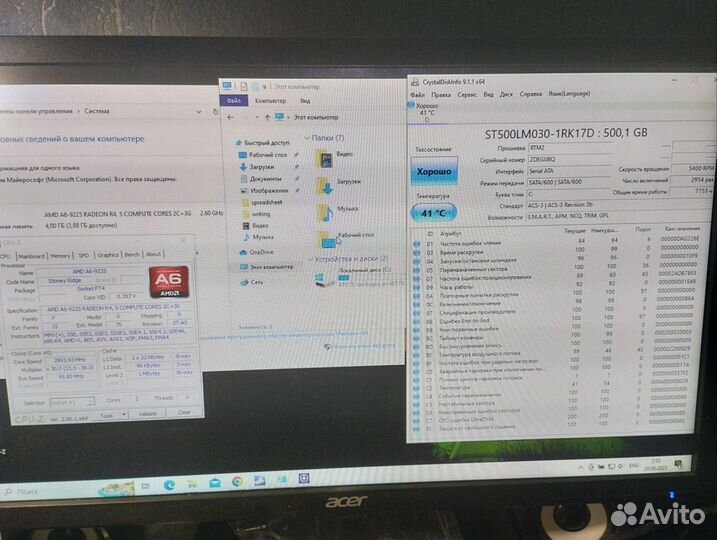Click the 5400 RPM rotation speed value

point(693,169)
